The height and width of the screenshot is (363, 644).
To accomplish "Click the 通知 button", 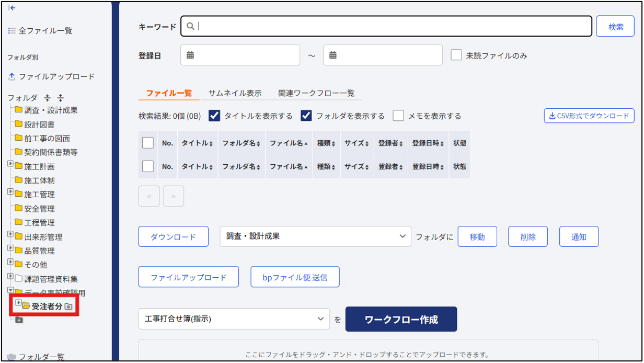I will point(579,236).
